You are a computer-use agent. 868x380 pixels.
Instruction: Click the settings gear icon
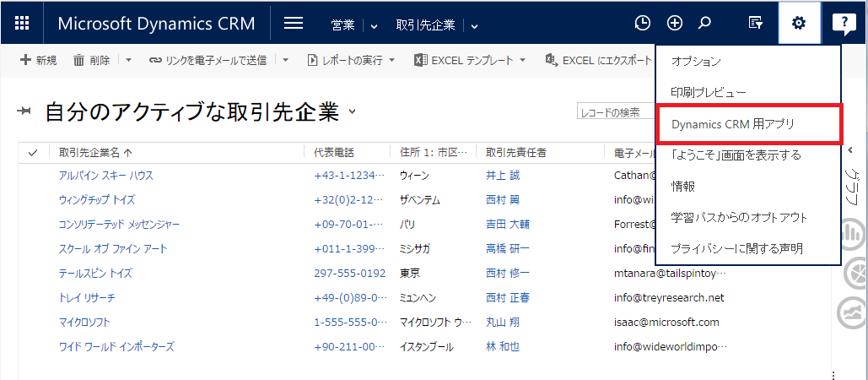tap(799, 24)
